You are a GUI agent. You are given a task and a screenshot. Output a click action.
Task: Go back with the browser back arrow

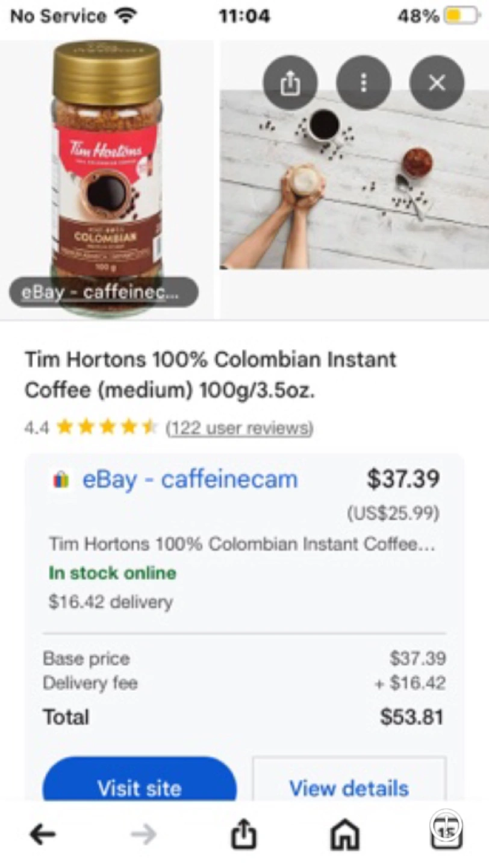(x=43, y=834)
